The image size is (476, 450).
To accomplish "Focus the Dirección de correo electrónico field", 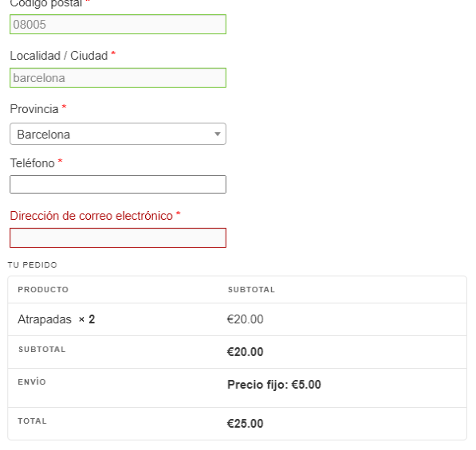I will pyautogui.click(x=118, y=237).
